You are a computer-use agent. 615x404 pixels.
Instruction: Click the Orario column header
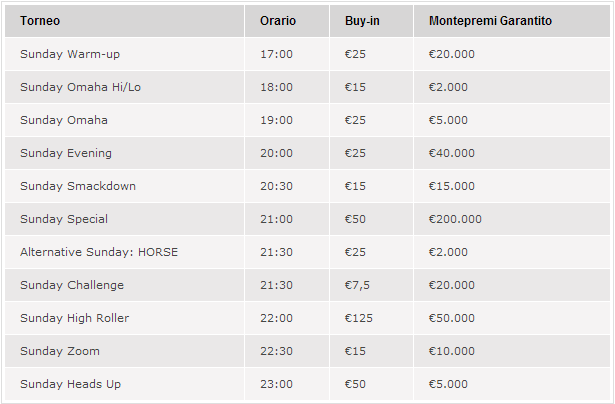[277, 21]
